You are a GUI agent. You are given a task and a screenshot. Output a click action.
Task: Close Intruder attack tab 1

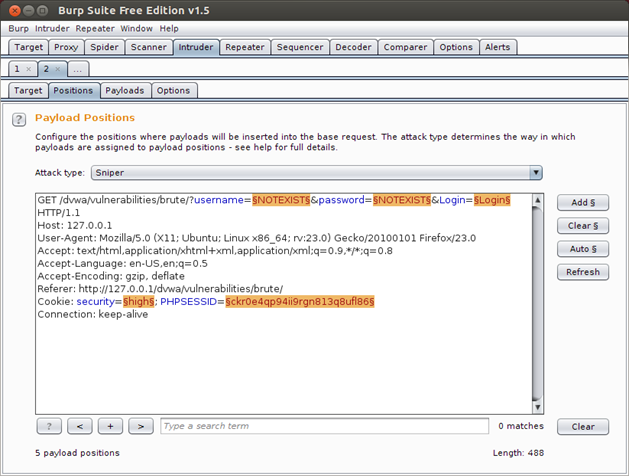(x=29, y=69)
